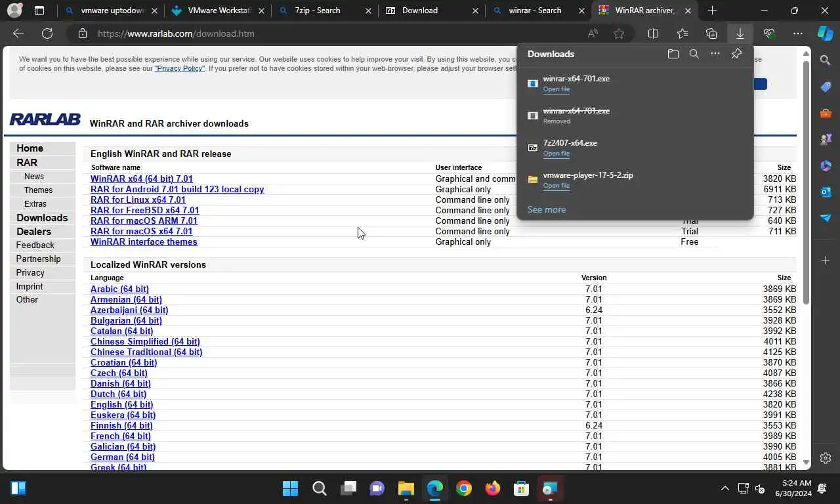Screen dimensions: 840x504
Task: Launch Firefox from taskbar
Action: click(x=492, y=488)
